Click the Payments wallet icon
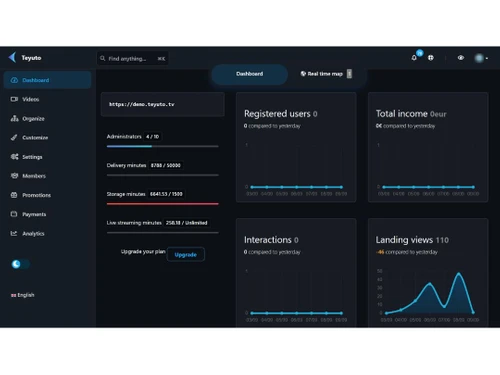The image size is (500, 375). [x=14, y=214]
